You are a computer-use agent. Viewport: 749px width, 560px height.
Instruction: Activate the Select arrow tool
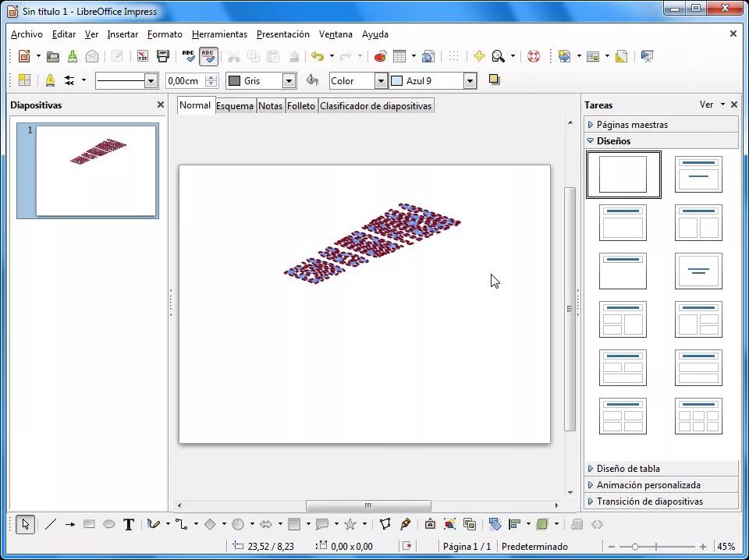tap(25, 524)
